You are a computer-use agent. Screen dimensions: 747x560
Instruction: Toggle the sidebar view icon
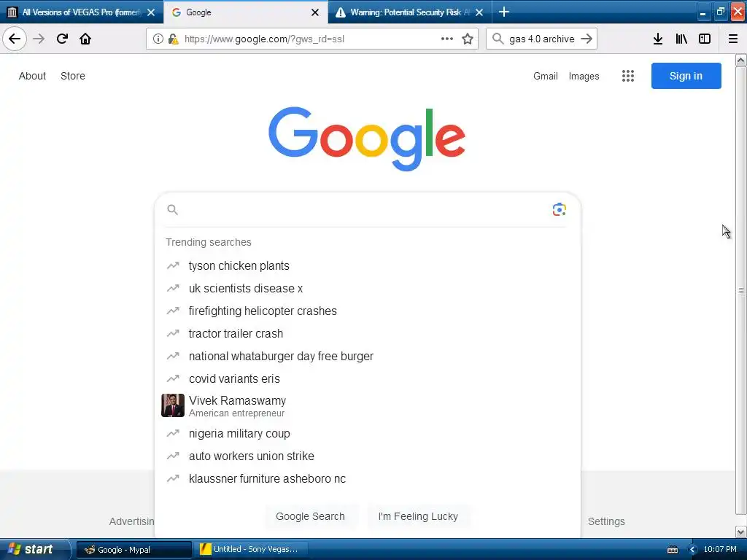(705, 39)
